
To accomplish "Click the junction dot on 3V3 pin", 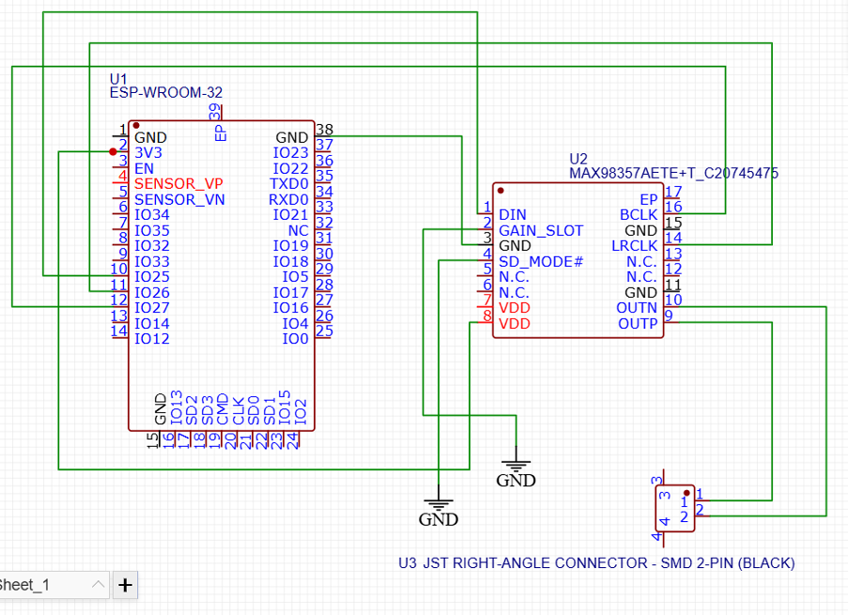I will click(113, 151).
